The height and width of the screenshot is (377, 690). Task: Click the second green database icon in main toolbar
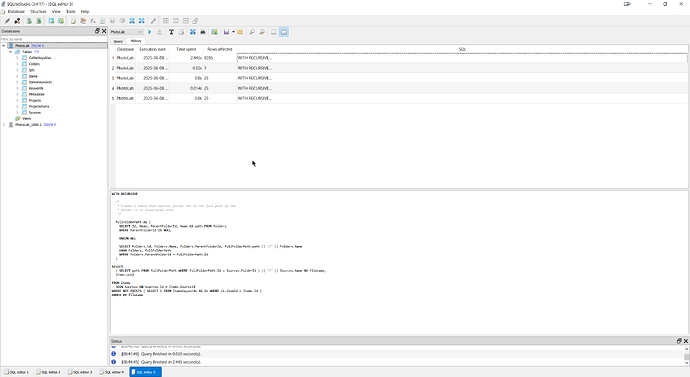[x=39, y=21]
